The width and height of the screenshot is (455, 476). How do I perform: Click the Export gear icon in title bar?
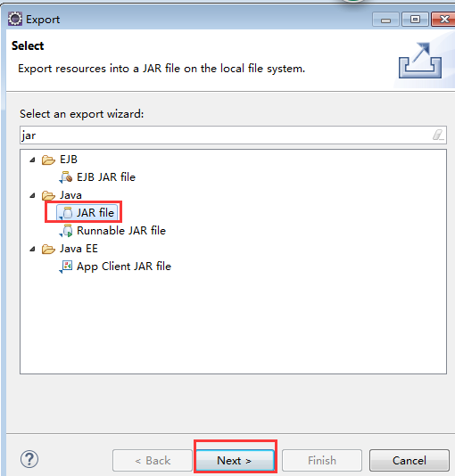[x=15, y=19]
